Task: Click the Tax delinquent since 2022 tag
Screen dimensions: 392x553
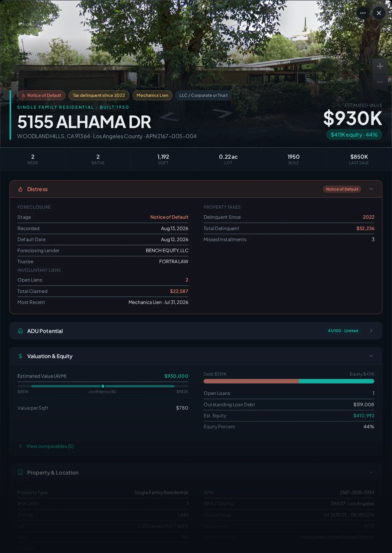Action: [99, 95]
